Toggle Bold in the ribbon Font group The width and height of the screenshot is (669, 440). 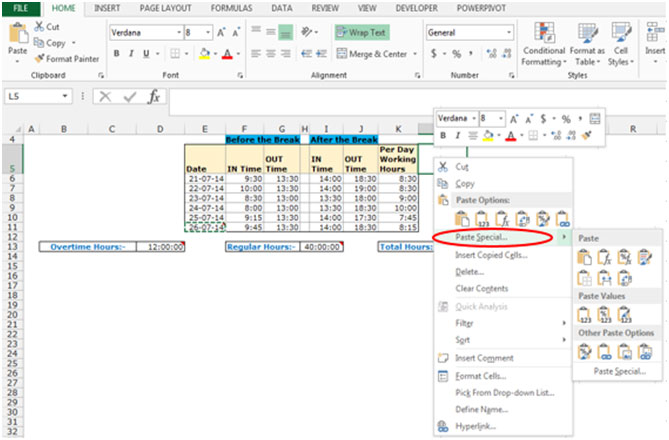point(116,53)
